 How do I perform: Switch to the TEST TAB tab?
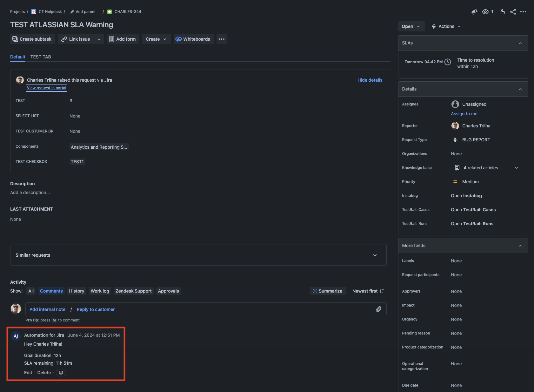[x=41, y=57]
